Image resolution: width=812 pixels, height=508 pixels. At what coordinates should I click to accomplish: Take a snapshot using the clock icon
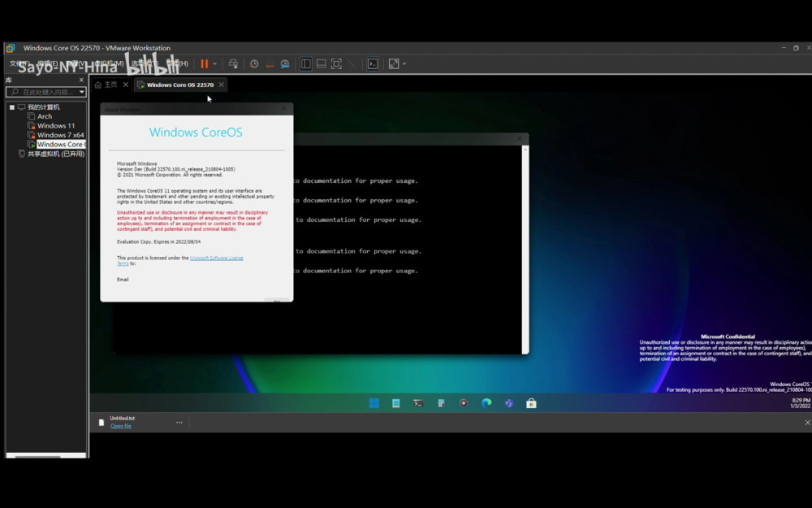tap(254, 64)
